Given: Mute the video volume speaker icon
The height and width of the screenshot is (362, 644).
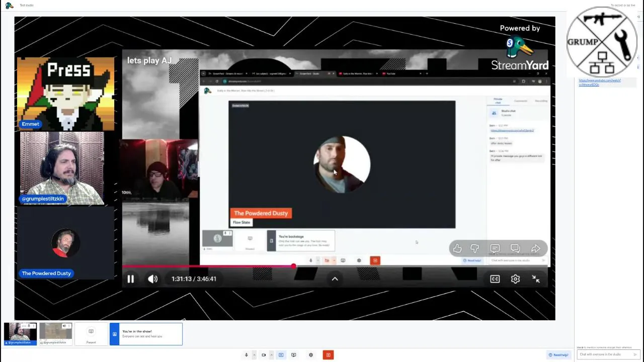Looking at the screenshot, I should 153,279.
